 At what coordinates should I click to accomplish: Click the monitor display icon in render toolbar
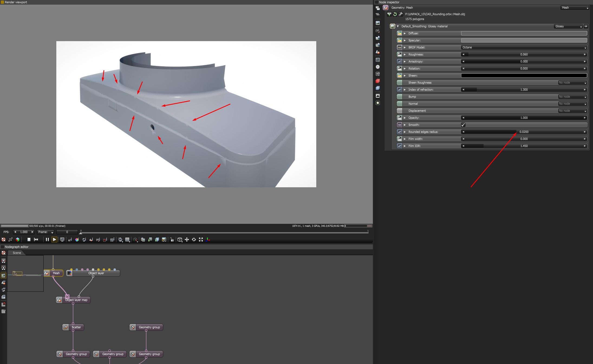[x=62, y=240]
